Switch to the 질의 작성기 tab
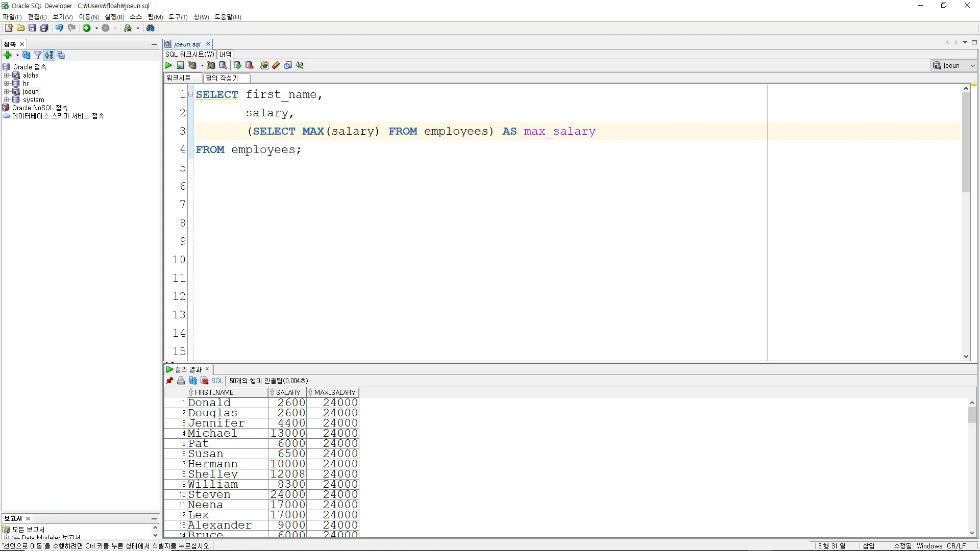The width and height of the screenshot is (980, 551). [x=222, y=78]
